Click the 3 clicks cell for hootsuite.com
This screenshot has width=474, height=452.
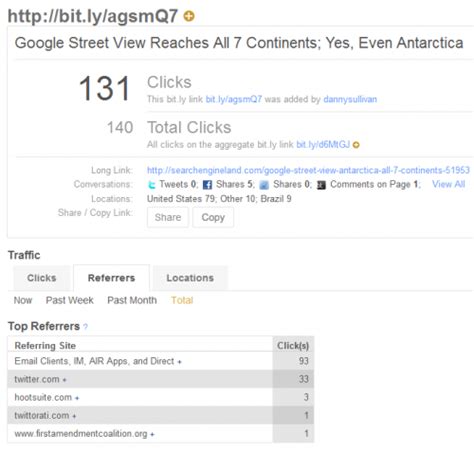(x=293, y=397)
